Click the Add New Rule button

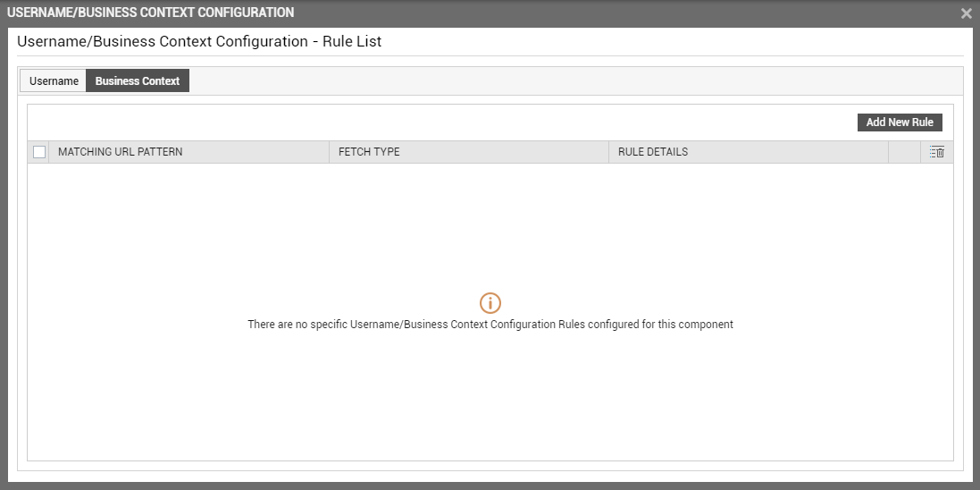click(x=900, y=122)
